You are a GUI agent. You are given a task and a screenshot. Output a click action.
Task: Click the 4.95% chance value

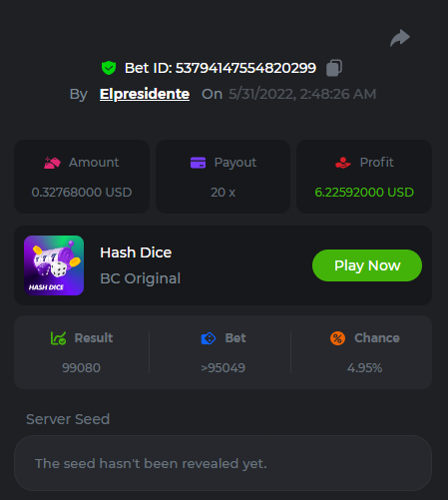(364, 368)
